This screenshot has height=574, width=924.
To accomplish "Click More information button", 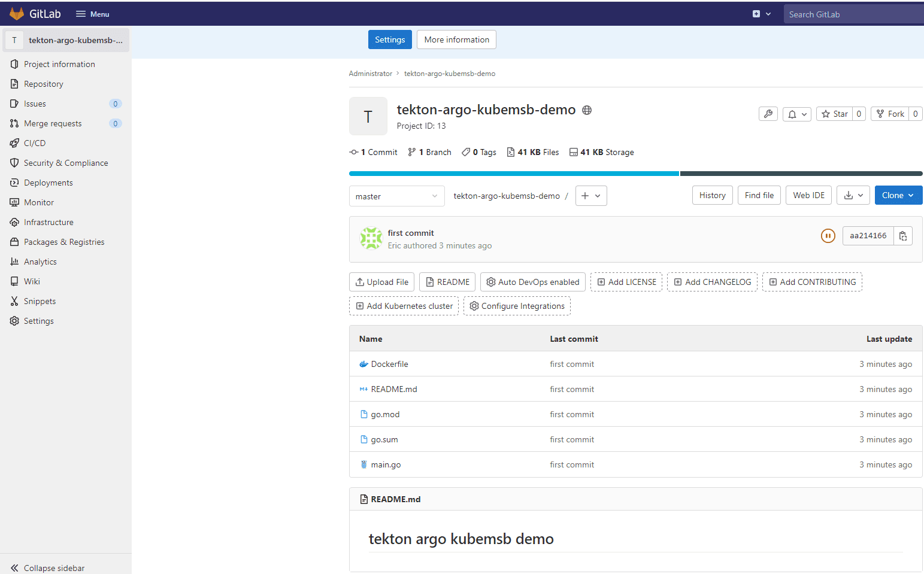I will pyautogui.click(x=456, y=40).
